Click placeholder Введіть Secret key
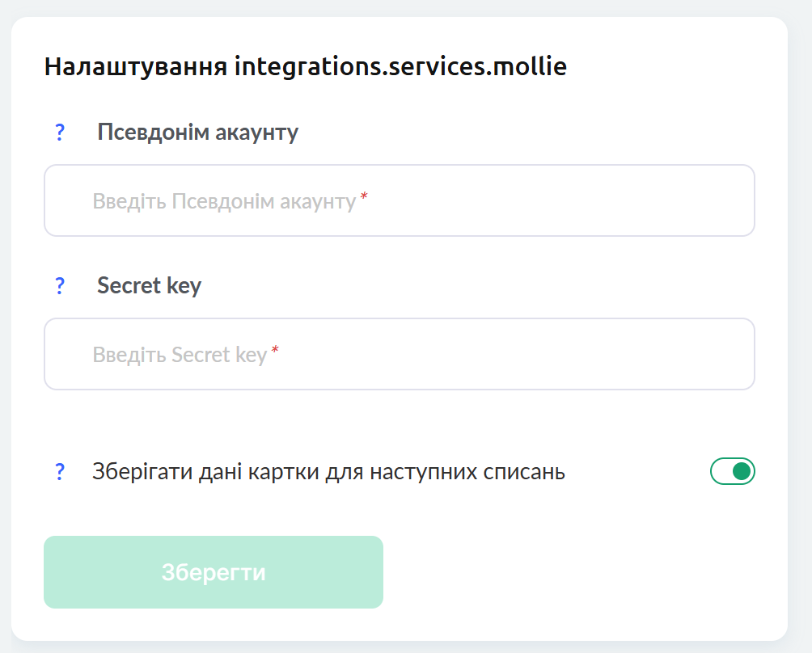The width and height of the screenshot is (812, 653). point(180,355)
